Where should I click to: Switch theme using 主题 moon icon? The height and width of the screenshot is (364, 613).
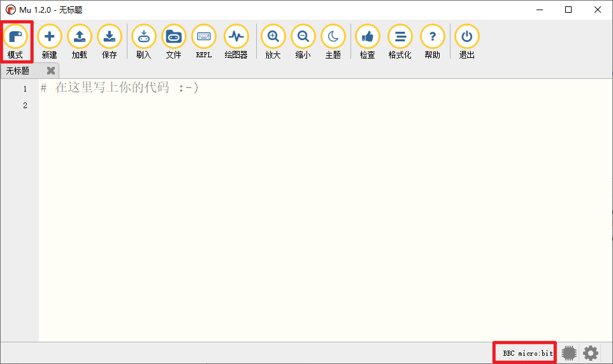[x=333, y=37]
